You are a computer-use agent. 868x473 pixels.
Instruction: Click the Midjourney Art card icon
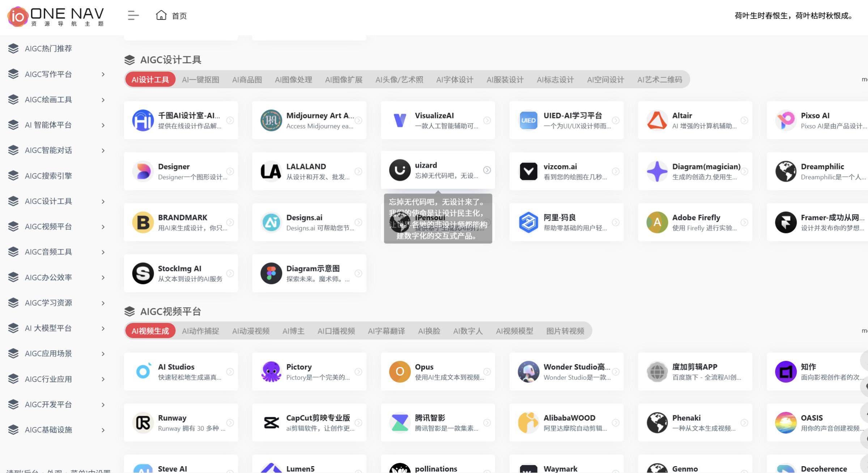[x=271, y=120]
